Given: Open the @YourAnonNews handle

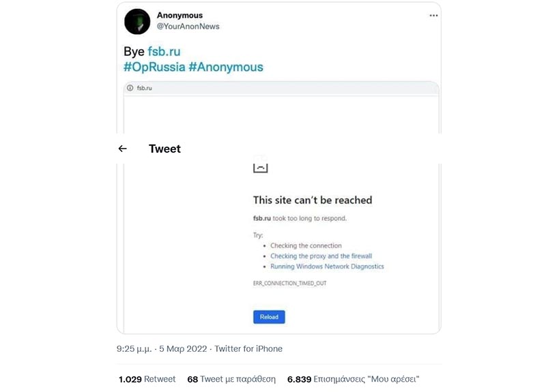Looking at the screenshot, I should [x=188, y=27].
